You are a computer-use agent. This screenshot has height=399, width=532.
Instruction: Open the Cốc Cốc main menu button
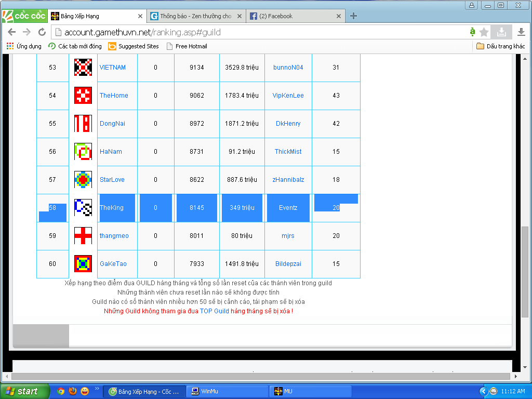(x=24, y=16)
